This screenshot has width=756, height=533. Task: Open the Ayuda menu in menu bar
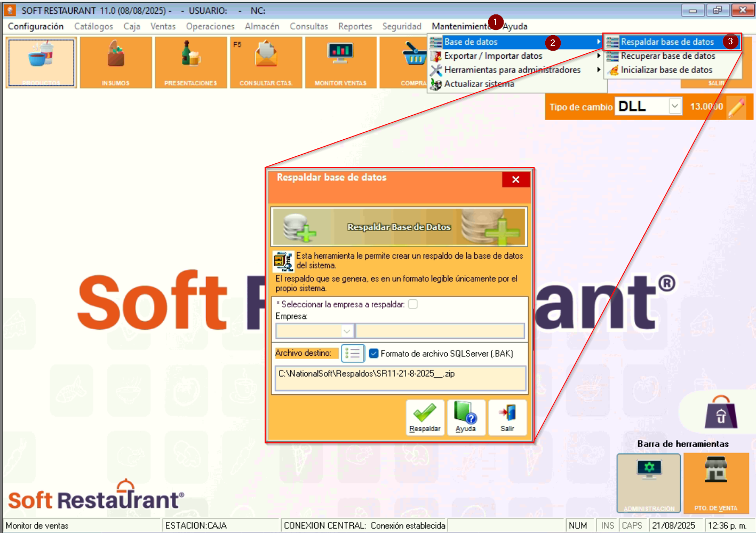515,26
